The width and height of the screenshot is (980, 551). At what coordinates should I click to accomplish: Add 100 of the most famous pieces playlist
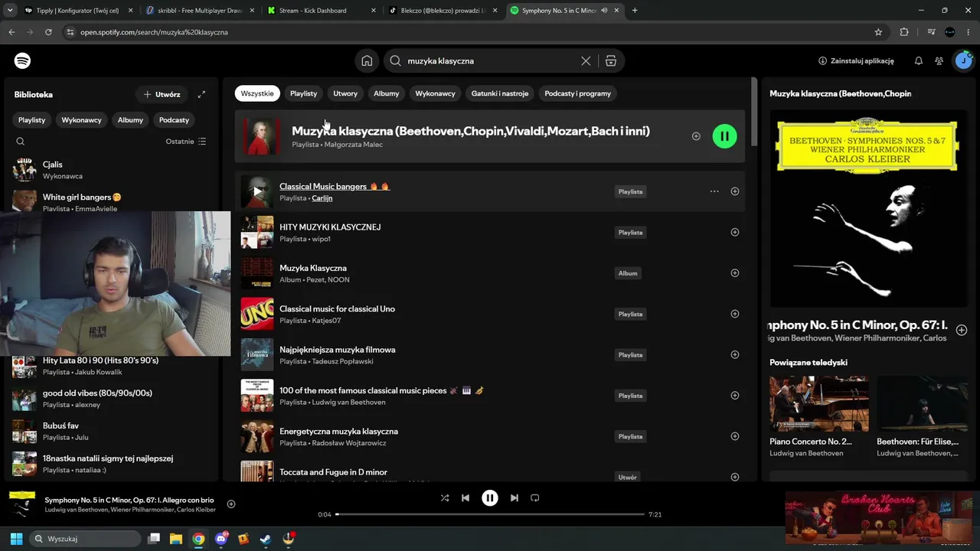735,396
